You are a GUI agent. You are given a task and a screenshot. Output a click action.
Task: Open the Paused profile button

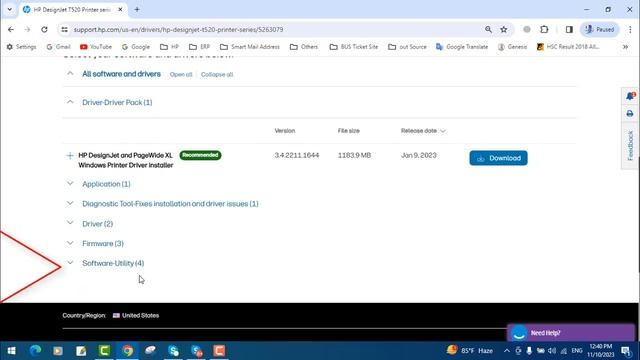click(600, 29)
